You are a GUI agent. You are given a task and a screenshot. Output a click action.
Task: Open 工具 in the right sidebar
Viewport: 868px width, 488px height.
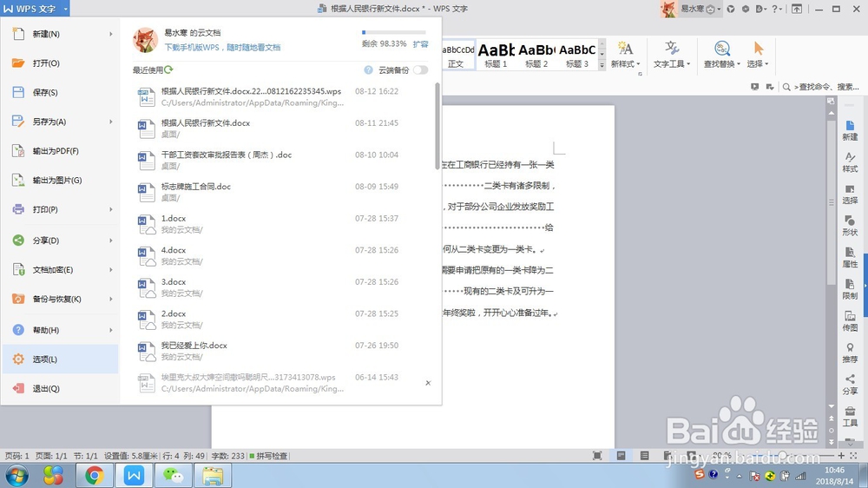point(851,417)
